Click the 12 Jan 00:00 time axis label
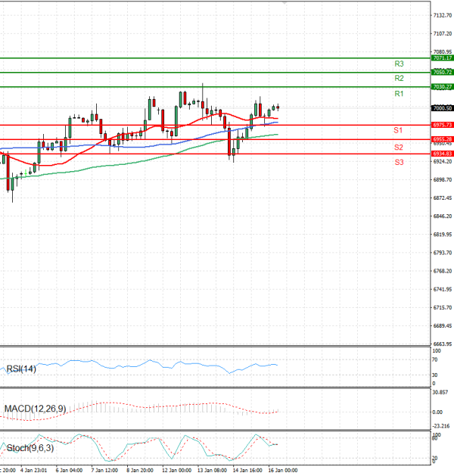The image size is (454, 476). click(x=176, y=471)
